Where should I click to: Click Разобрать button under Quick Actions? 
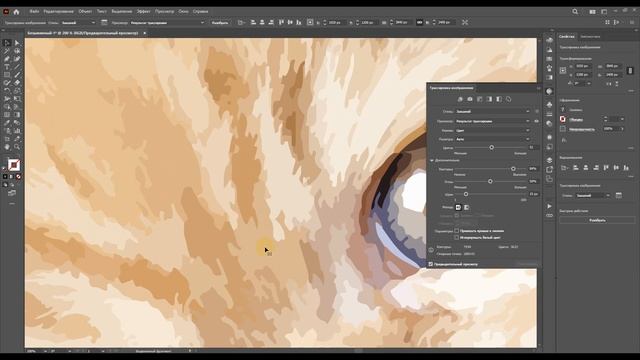tap(597, 220)
